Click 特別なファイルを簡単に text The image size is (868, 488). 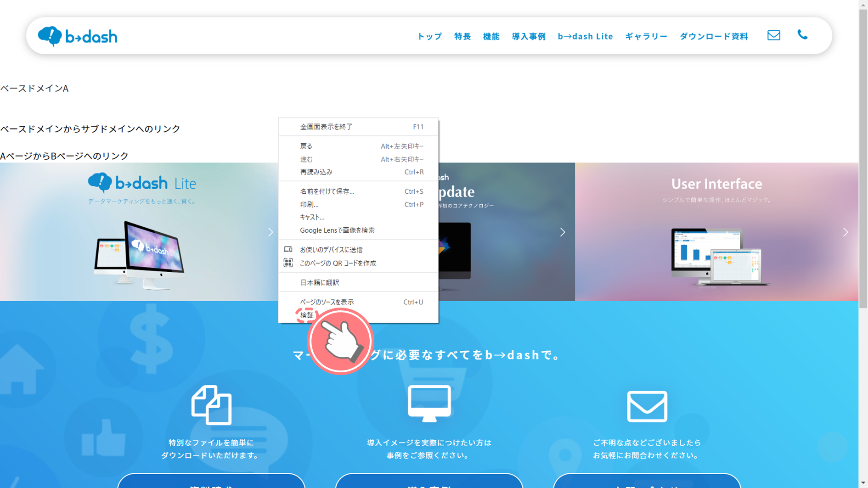[211, 443]
